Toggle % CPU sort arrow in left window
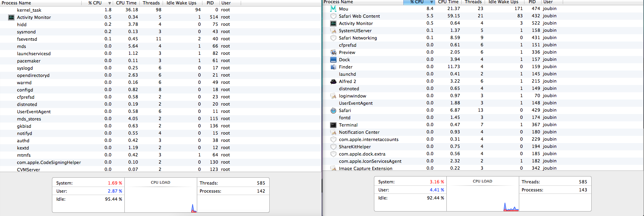Image resolution: width=644 pixels, height=216 pixels. point(109,3)
